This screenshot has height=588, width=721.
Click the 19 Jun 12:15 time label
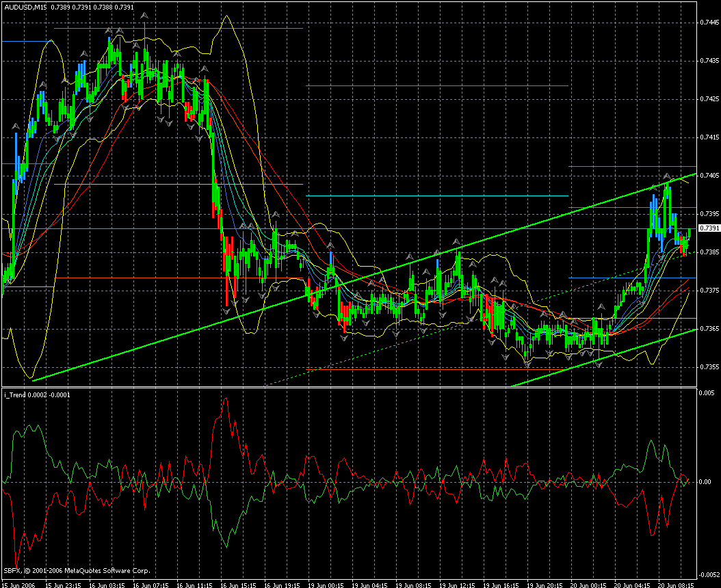coord(457,585)
